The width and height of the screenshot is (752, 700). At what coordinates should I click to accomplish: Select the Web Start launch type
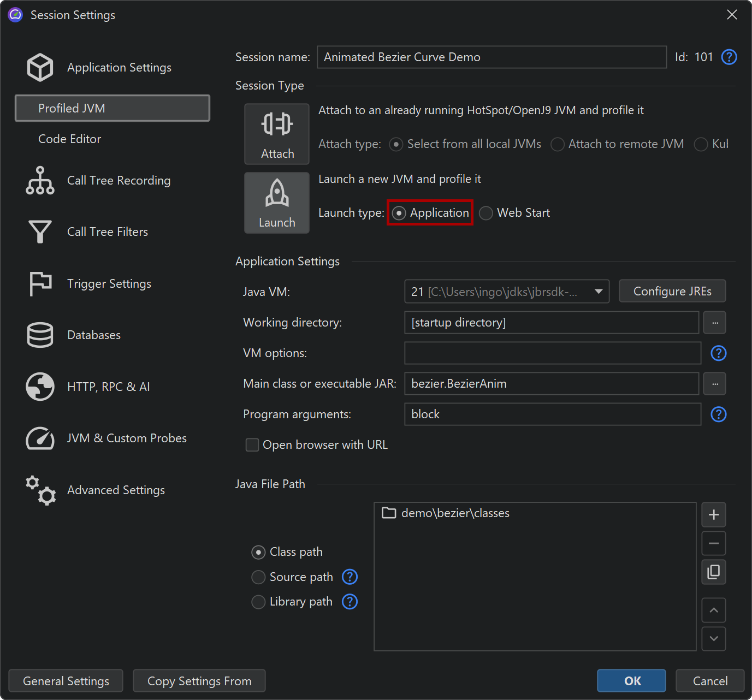click(x=486, y=213)
